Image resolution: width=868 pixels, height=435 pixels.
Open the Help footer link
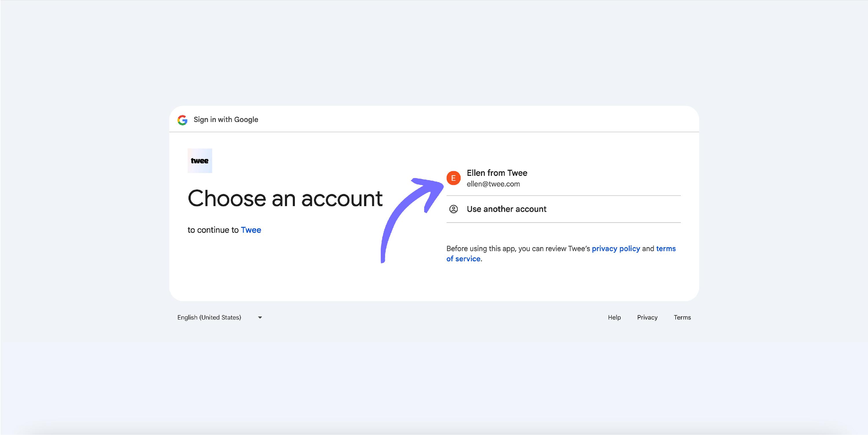614,317
